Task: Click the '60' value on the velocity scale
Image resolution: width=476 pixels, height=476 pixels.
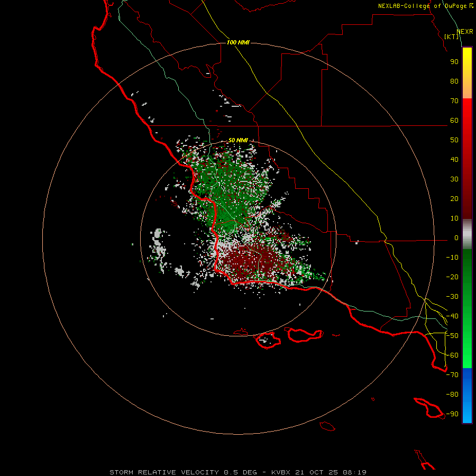Action: 454,121
